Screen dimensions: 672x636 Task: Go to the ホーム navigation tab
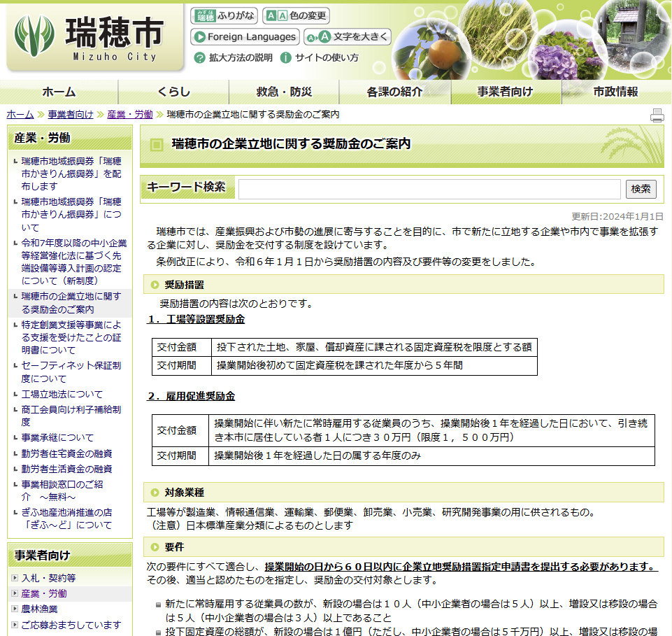click(x=59, y=92)
